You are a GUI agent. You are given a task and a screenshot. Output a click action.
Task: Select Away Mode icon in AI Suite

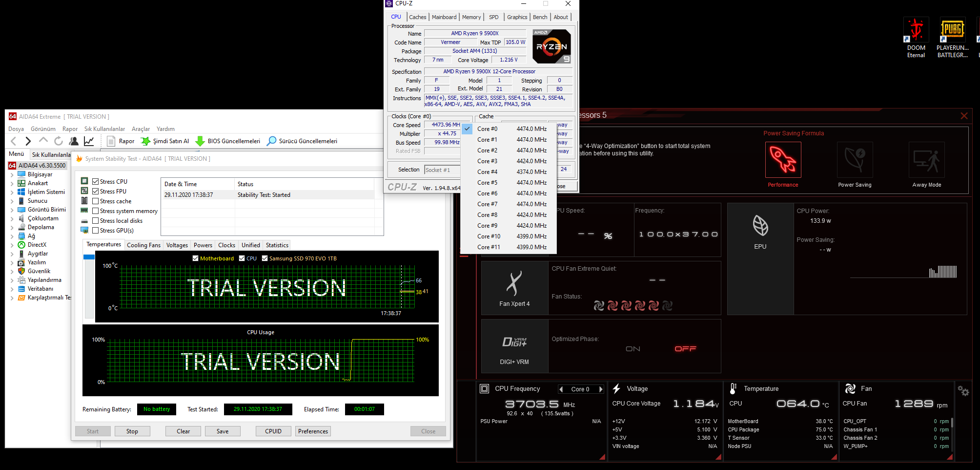tap(926, 160)
